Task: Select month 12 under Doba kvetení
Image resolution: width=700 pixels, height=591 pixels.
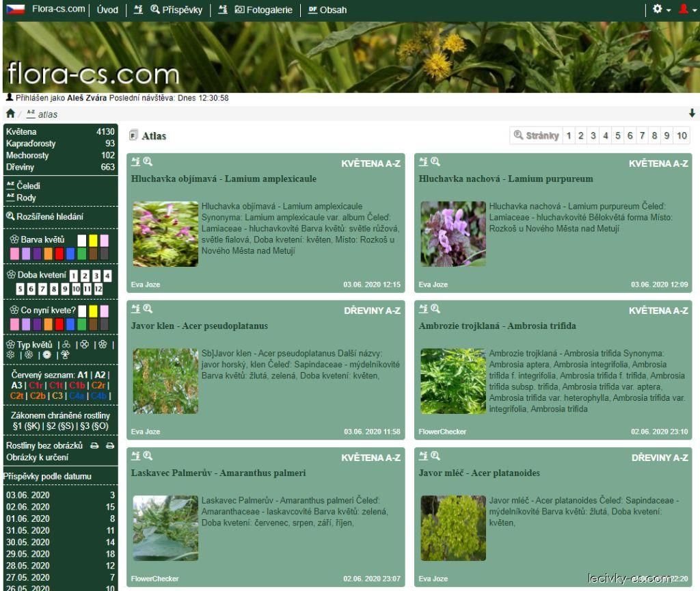Action: (x=98, y=289)
